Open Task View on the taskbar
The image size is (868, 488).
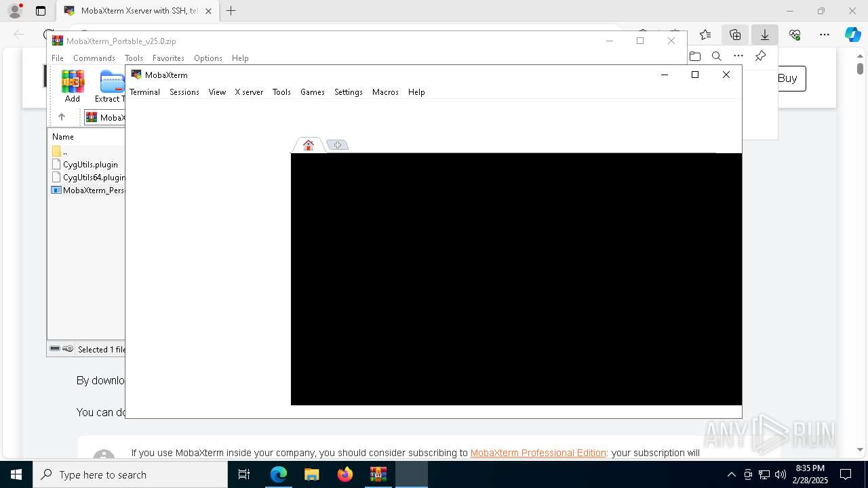coord(245,474)
